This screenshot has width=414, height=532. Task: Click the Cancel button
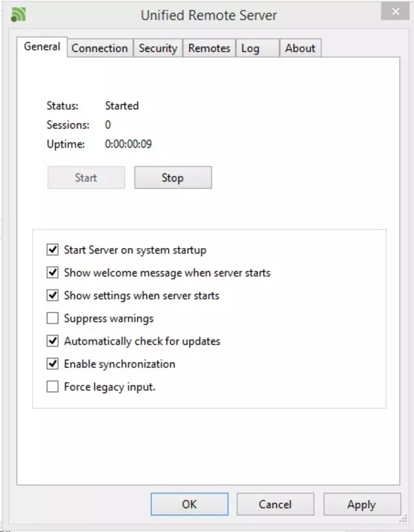275,504
